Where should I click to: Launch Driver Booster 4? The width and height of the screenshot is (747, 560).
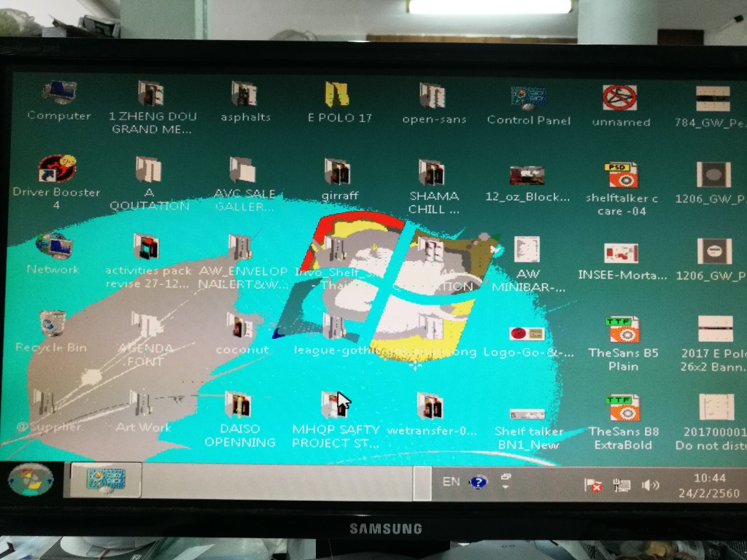click(x=57, y=169)
